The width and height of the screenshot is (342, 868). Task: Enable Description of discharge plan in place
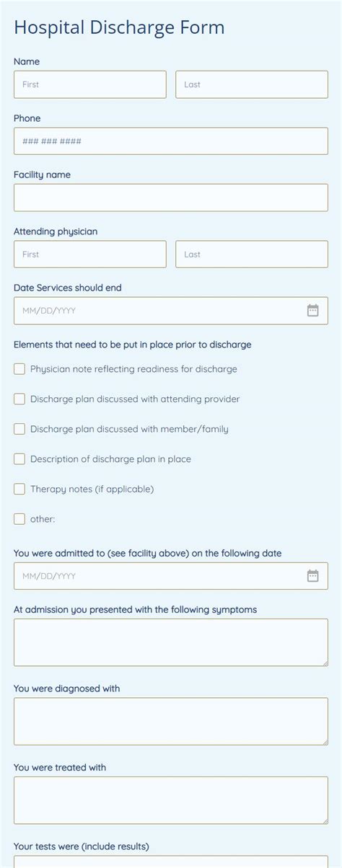point(19,459)
